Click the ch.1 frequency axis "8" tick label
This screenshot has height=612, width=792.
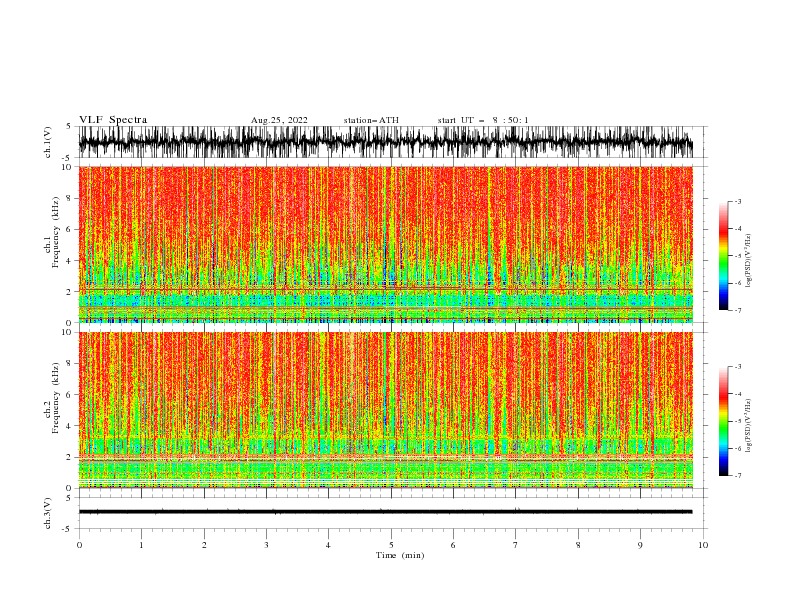coord(69,198)
